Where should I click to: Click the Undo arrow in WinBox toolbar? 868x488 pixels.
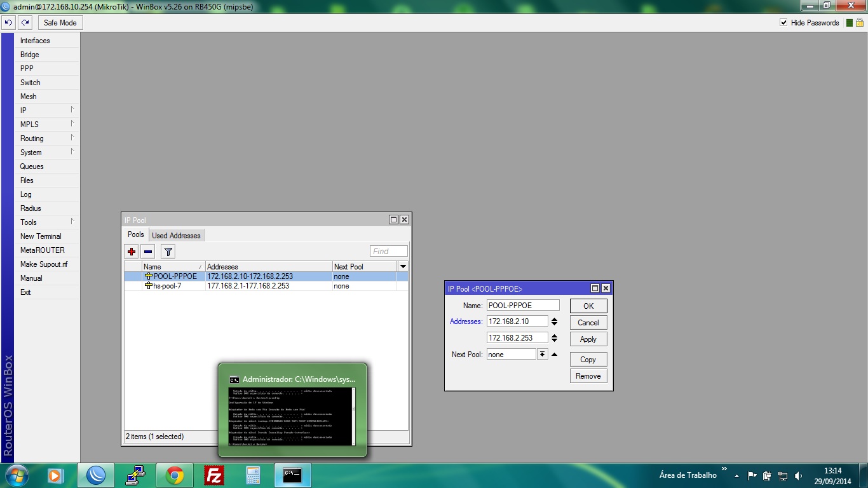tap(8, 22)
